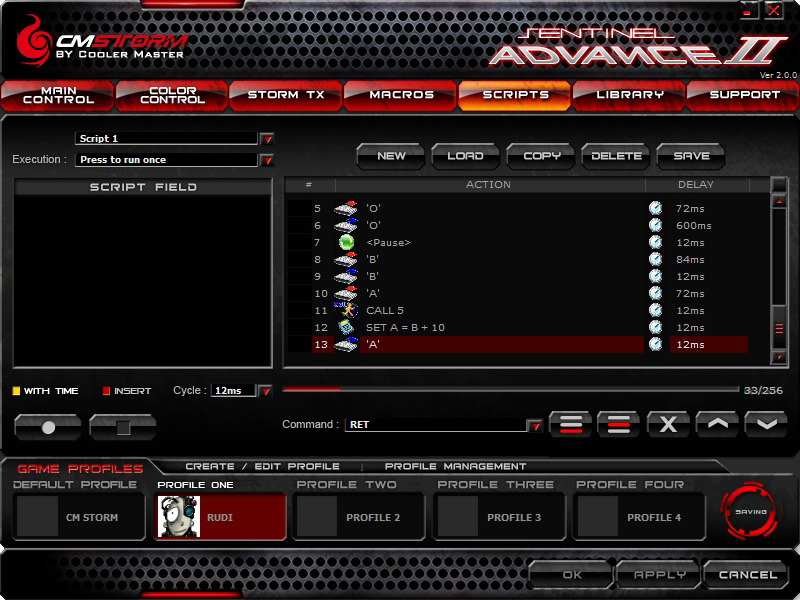Click the keyboard icon in row 9
The height and width of the screenshot is (600, 800).
point(346,276)
